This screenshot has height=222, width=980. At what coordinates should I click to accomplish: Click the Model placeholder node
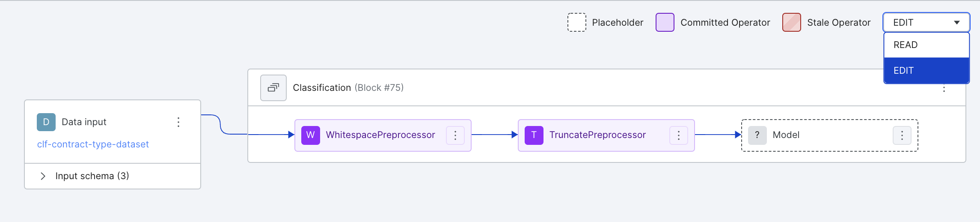click(829, 135)
